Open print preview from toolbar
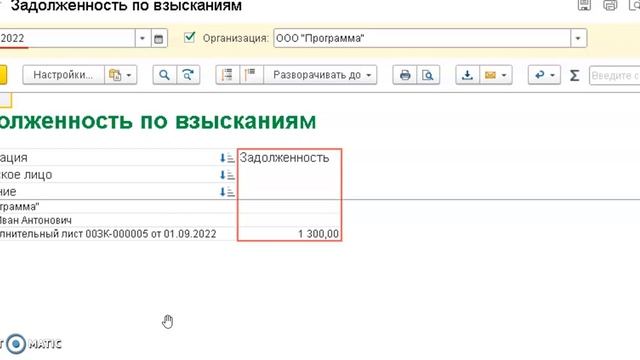 point(428,75)
